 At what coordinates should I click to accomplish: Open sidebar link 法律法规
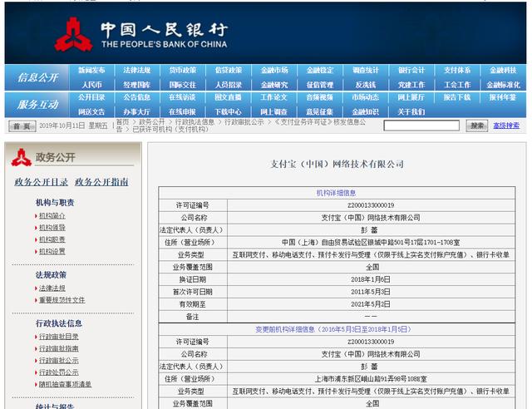(x=52, y=288)
